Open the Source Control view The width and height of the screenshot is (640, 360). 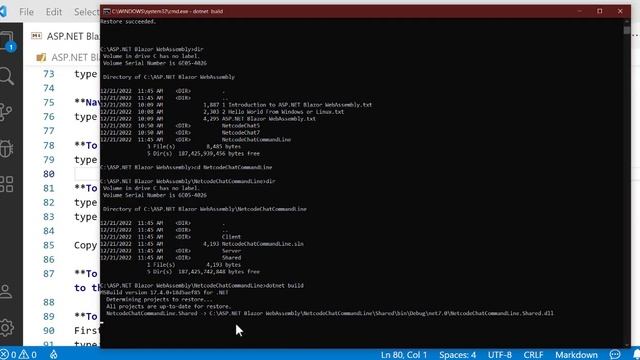tap(6, 112)
